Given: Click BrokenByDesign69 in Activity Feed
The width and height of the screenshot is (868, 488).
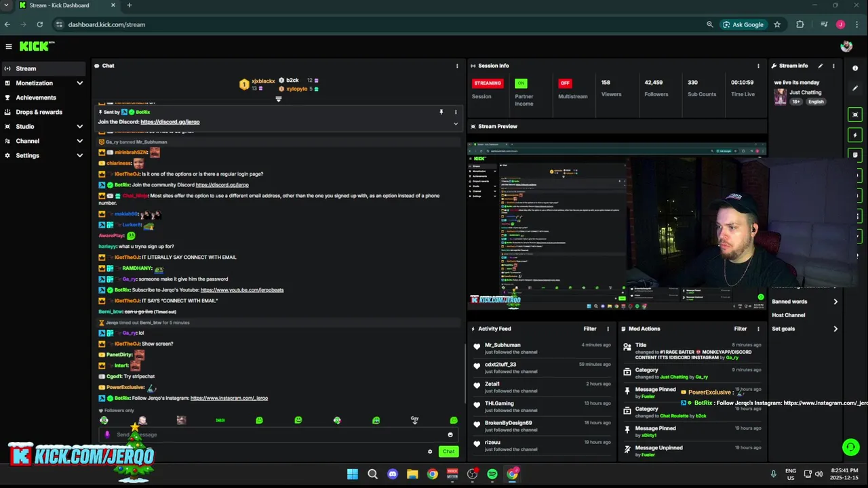Looking at the screenshot, I should pos(508,423).
